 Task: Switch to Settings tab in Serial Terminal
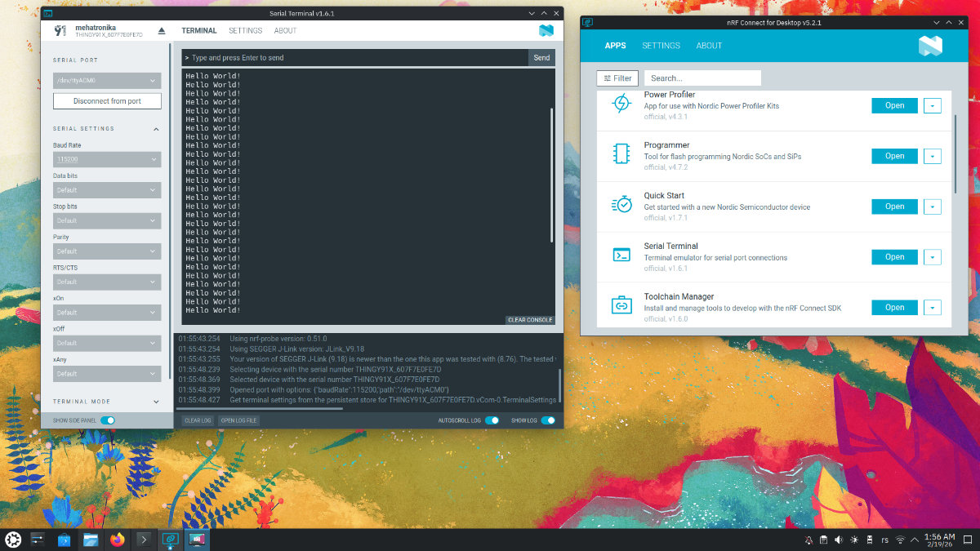pos(246,31)
